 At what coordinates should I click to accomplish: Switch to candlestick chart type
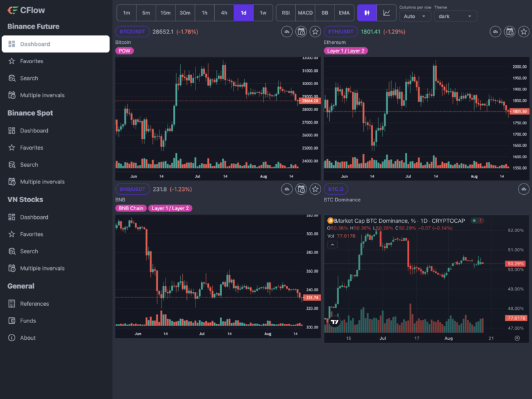coord(366,13)
